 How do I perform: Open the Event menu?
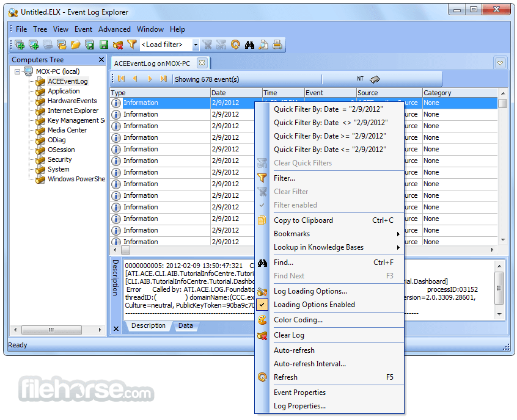83,29
